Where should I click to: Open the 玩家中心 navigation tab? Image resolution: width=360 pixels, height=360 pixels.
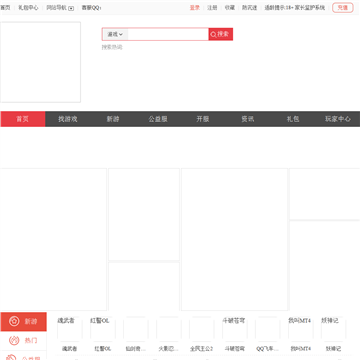pos(338,119)
